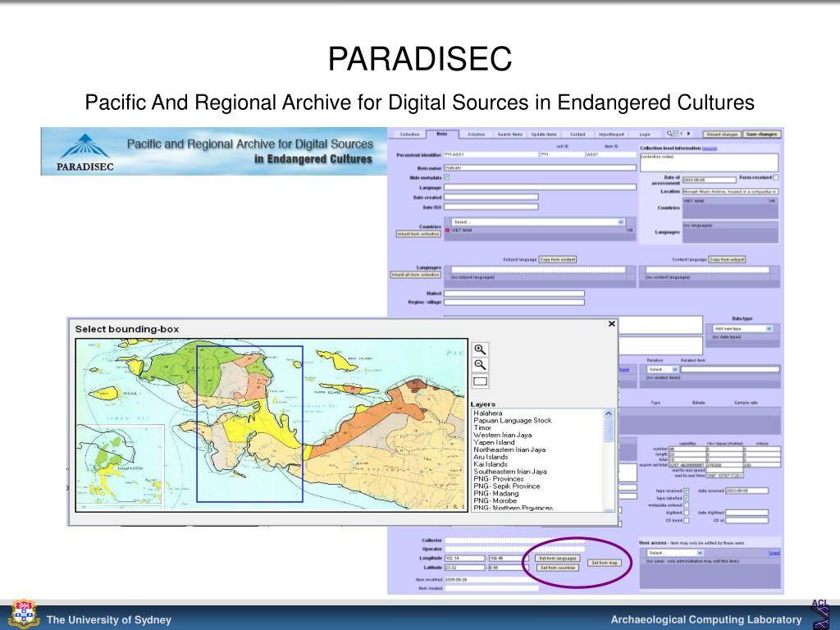Switch to the Contact tab
840x630 pixels.
(577, 135)
